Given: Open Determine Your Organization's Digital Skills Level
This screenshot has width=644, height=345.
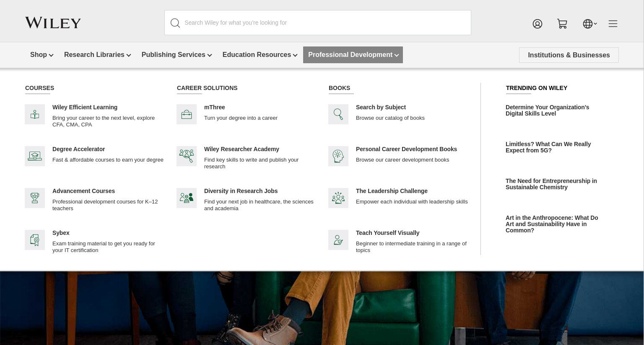Looking at the screenshot, I should (x=547, y=111).
